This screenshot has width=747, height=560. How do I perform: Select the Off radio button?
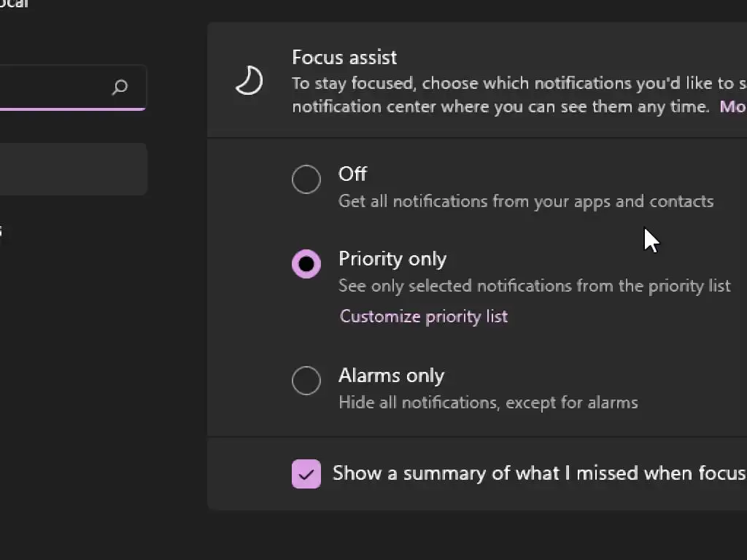pyautogui.click(x=306, y=179)
